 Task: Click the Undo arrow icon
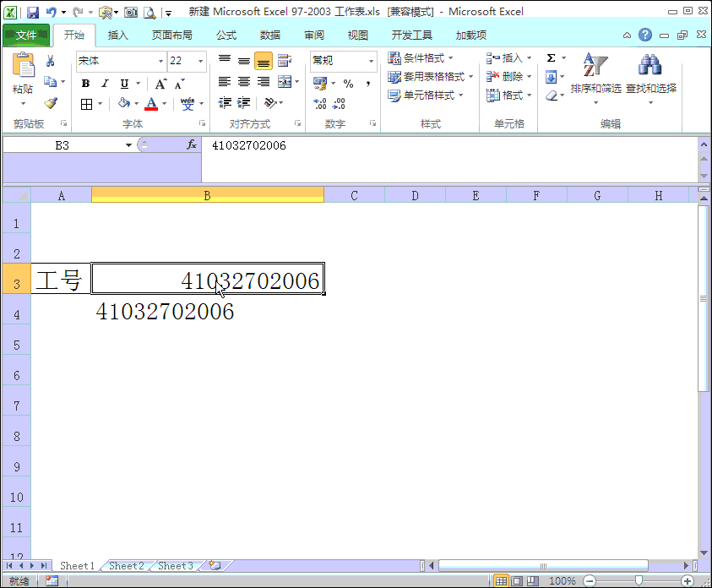tap(52, 13)
